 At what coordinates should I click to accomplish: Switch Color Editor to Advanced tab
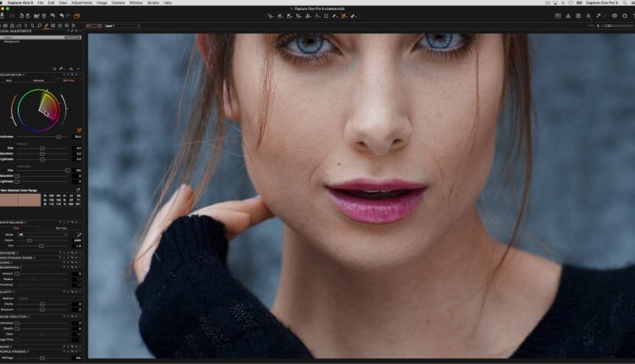point(39,80)
